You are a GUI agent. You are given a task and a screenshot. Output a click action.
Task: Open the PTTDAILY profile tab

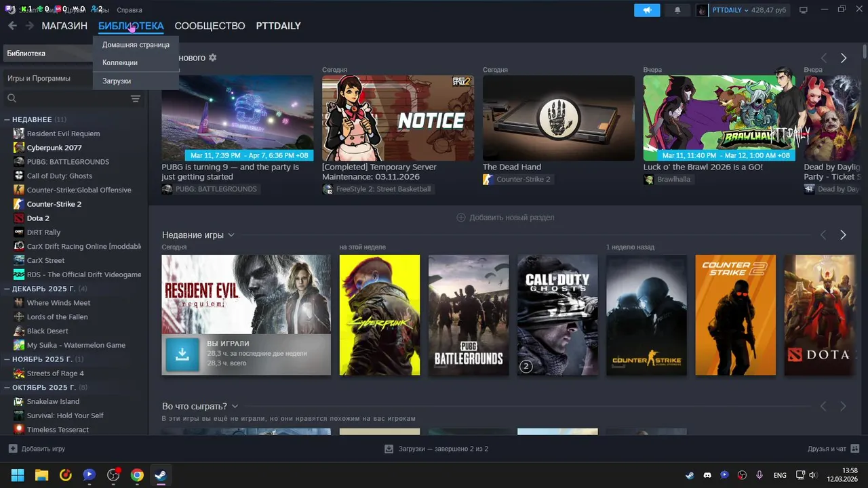click(278, 26)
